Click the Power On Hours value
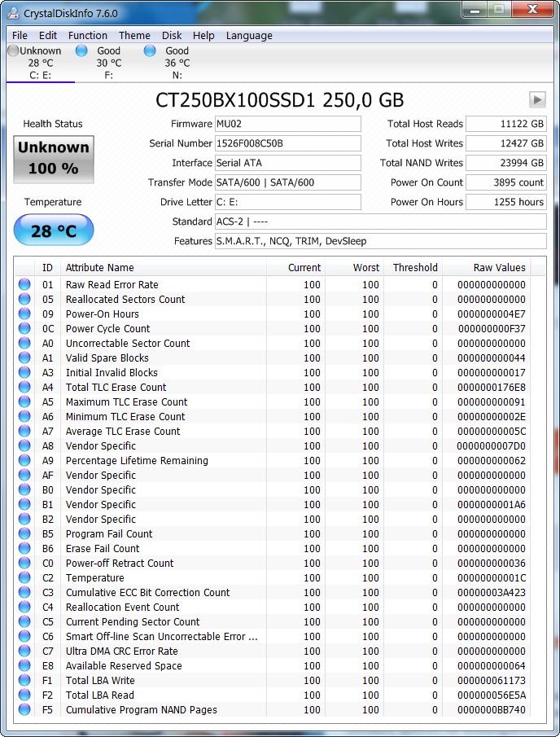 [506, 202]
